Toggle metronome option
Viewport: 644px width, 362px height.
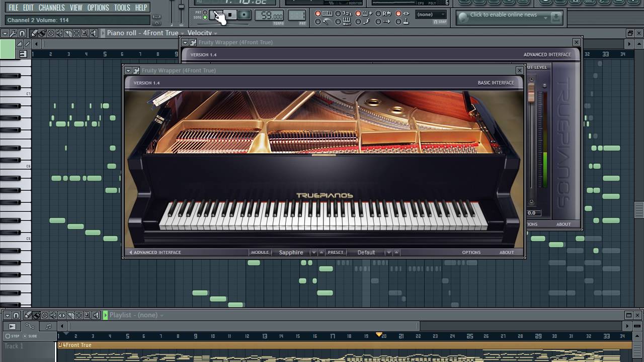click(318, 22)
